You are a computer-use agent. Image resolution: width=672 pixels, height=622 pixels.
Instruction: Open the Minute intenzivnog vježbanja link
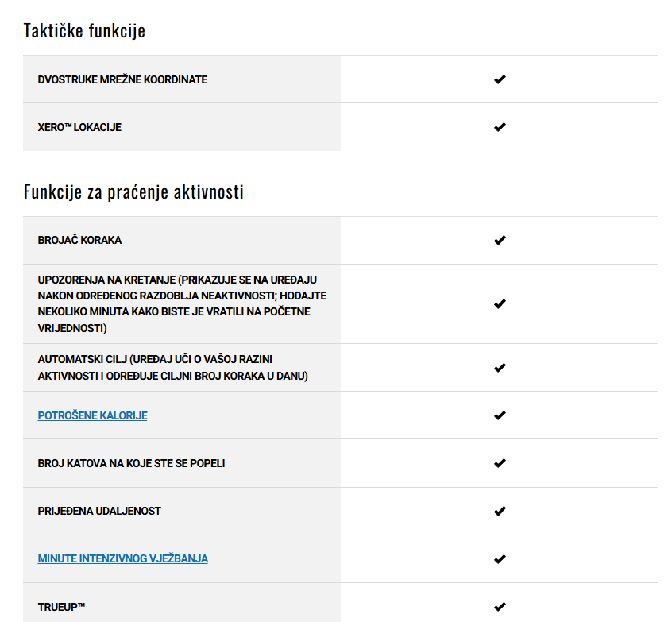tap(123, 558)
